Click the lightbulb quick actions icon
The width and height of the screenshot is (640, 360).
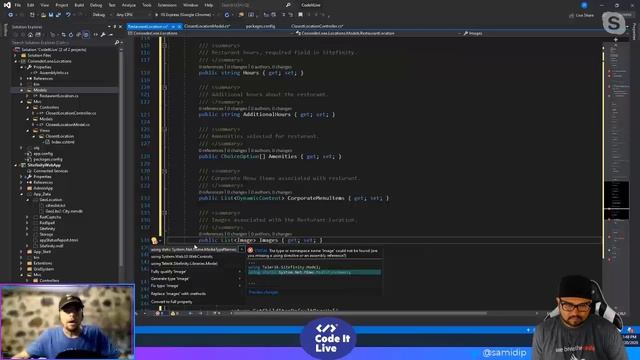pyautogui.click(x=154, y=240)
